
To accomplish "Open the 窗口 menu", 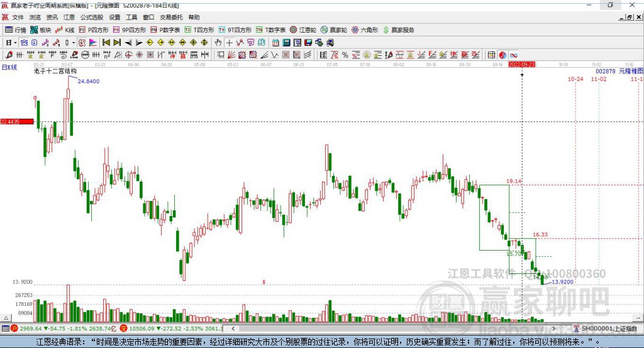I will click(x=148, y=17).
